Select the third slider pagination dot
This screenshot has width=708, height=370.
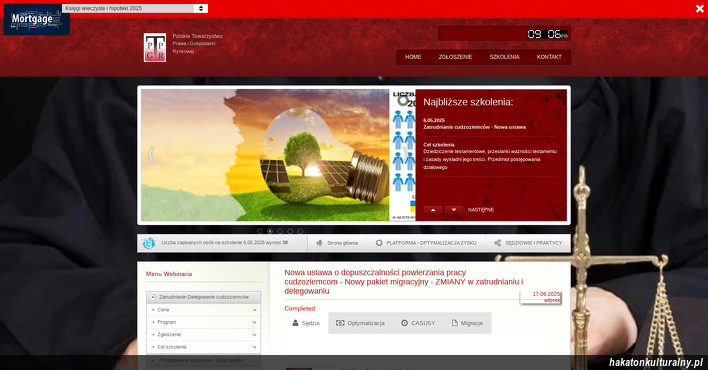point(280,231)
